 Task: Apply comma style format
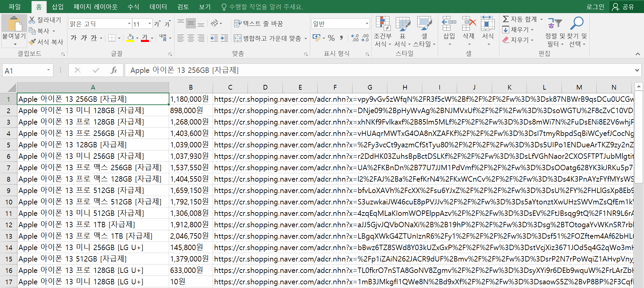point(341,38)
